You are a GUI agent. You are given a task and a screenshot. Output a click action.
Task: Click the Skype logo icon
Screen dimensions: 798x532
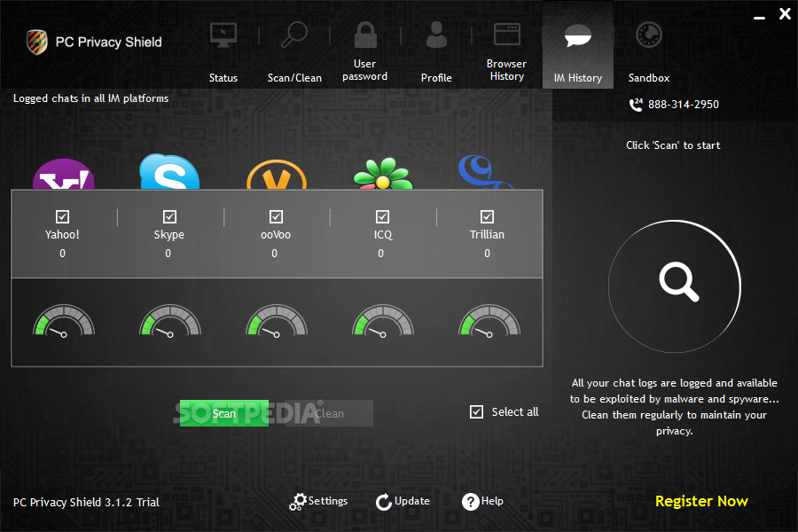(x=169, y=171)
